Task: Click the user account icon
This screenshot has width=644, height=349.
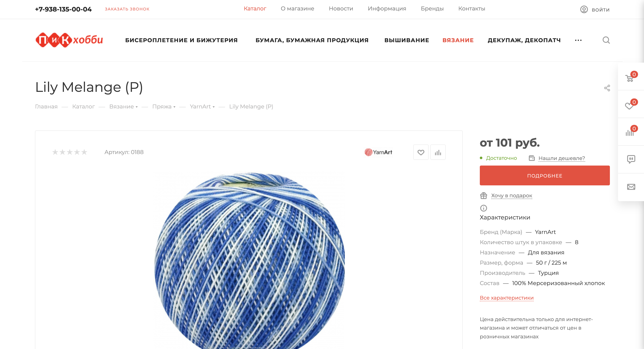Action: point(584,10)
